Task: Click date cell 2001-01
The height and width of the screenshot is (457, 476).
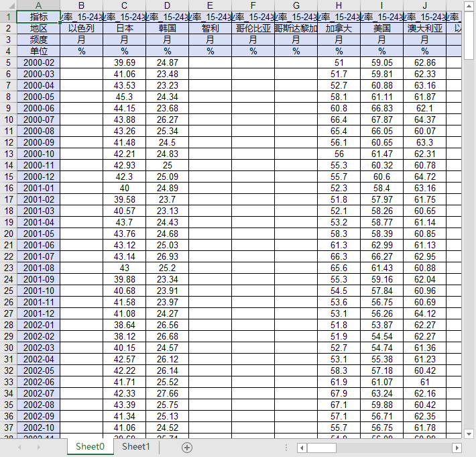Action: pyautogui.click(x=39, y=188)
